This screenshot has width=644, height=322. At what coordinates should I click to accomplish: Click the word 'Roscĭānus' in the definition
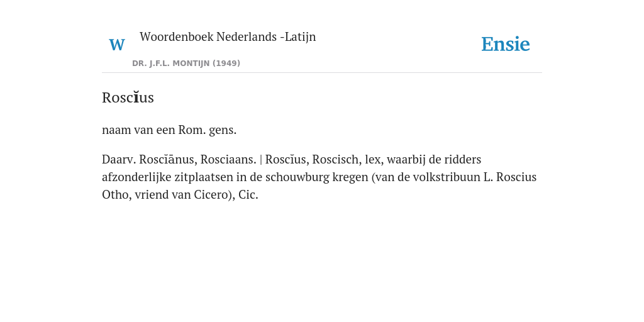168,159
